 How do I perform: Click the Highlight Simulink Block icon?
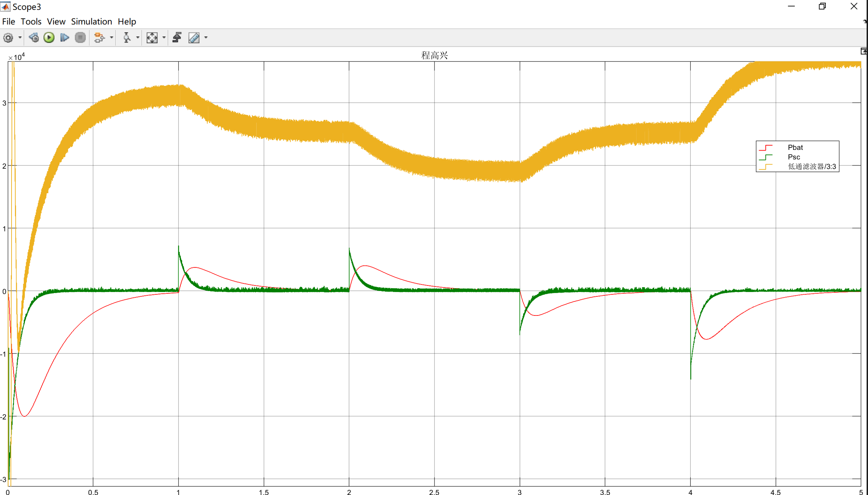[x=99, y=37]
